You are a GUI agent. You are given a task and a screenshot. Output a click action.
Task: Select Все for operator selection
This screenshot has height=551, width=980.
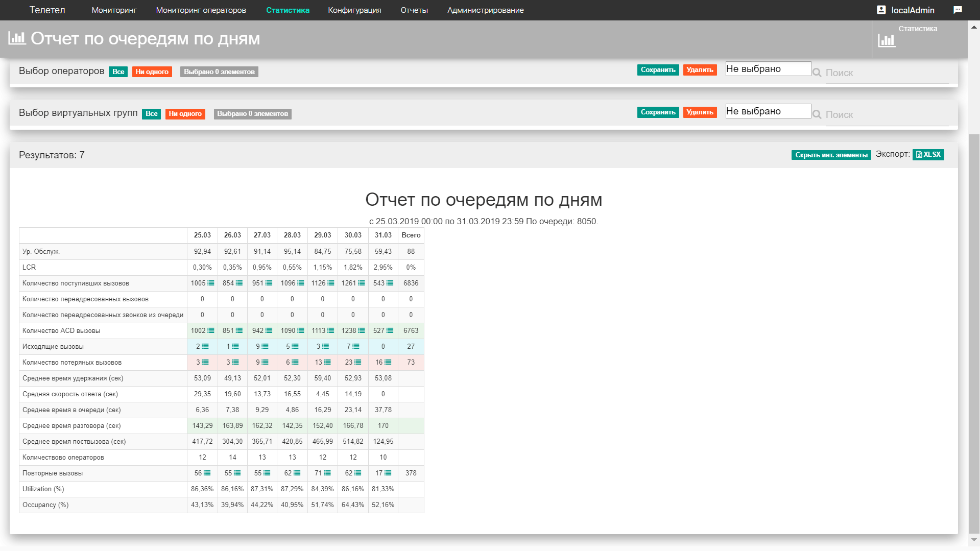118,71
